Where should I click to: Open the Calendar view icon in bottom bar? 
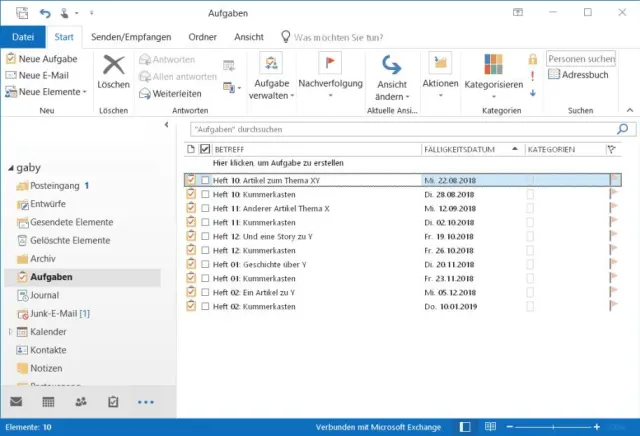(x=48, y=402)
